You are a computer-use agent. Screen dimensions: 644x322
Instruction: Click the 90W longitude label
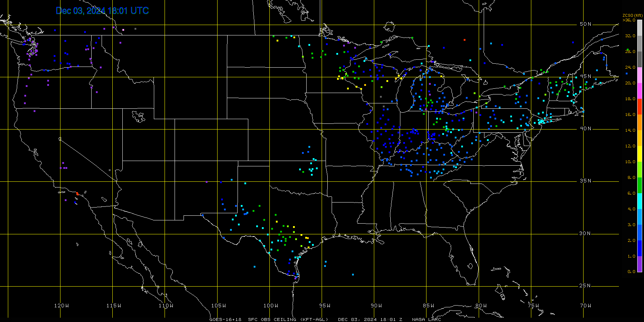click(376, 306)
